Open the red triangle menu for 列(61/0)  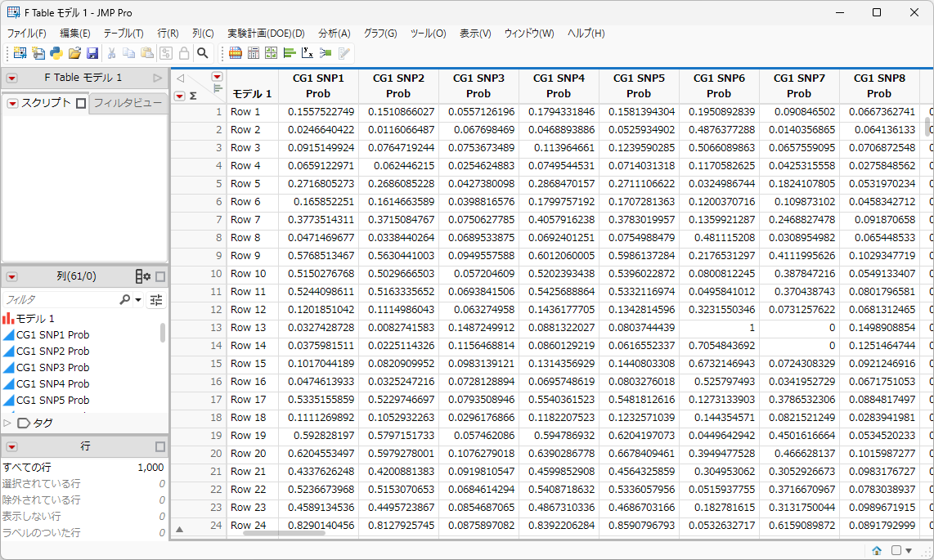click(12, 276)
